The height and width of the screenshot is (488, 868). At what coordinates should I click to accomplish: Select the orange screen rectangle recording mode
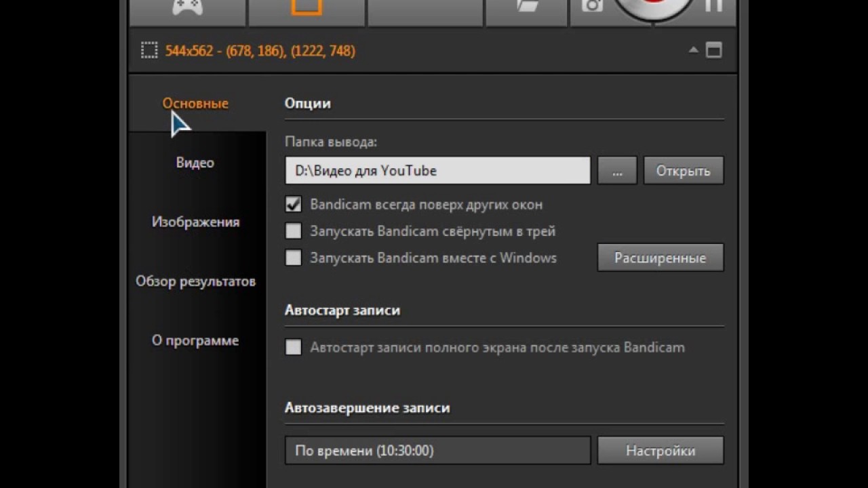tap(307, 7)
